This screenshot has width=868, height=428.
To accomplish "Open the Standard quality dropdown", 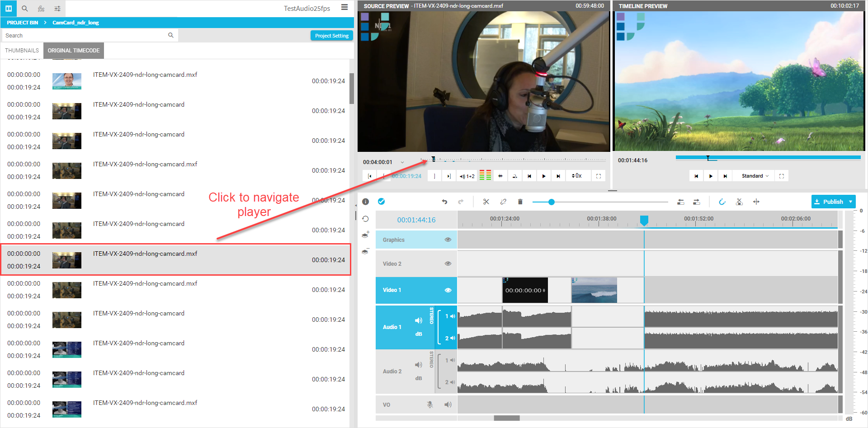I will [755, 176].
